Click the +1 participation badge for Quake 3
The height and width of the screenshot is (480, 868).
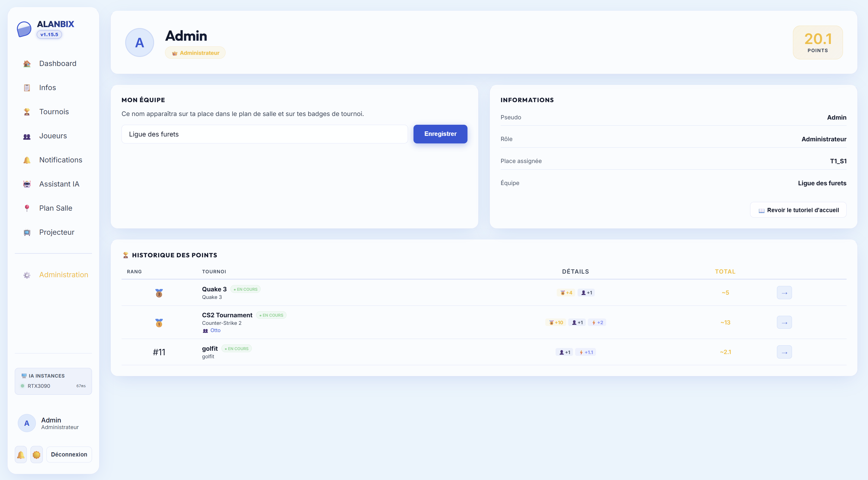pos(586,293)
